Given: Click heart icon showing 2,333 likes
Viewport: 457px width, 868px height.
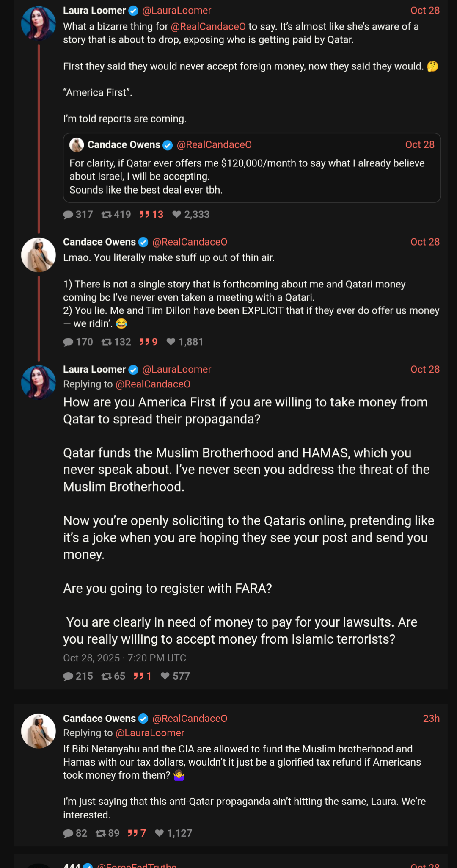Looking at the screenshot, I should click(x=177, y=215).
